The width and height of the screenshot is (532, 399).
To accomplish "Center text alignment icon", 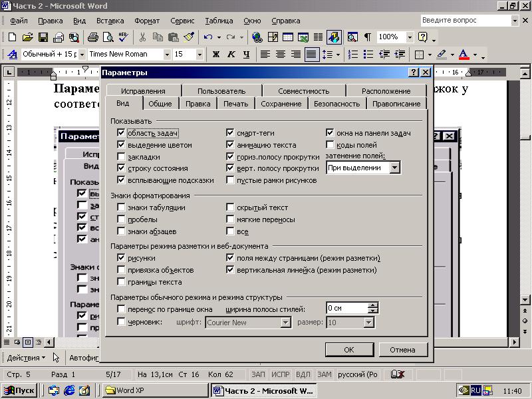I will [280, 55].
